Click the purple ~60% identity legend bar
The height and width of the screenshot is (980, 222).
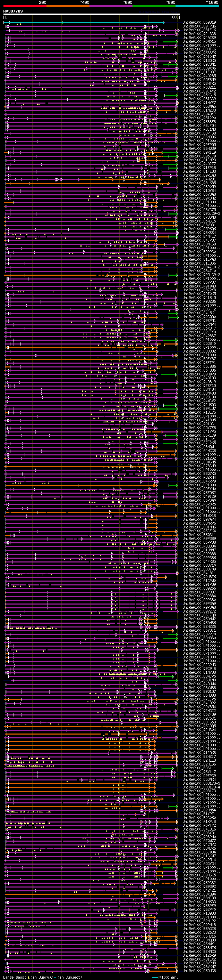(111, 6)
